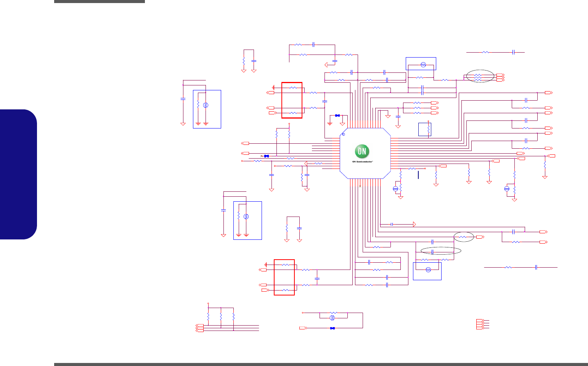Select the dark blue vertical bar right of the chip
This screenshot has width=588, height=366.
(x=418, y=175)
